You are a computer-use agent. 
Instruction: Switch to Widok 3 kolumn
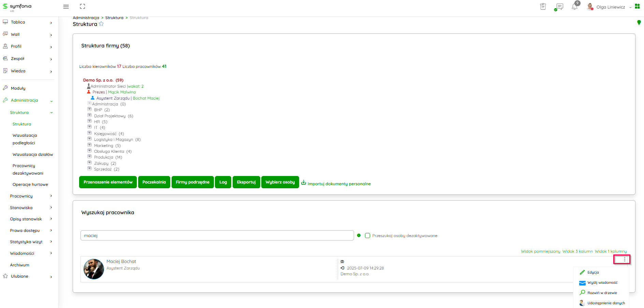577,251
